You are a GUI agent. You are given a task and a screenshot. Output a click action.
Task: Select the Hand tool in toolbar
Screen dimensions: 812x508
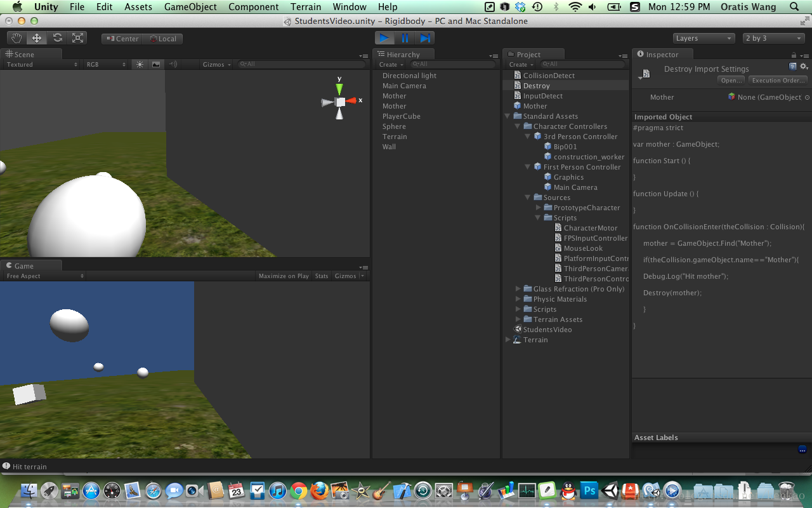point(16,38)
